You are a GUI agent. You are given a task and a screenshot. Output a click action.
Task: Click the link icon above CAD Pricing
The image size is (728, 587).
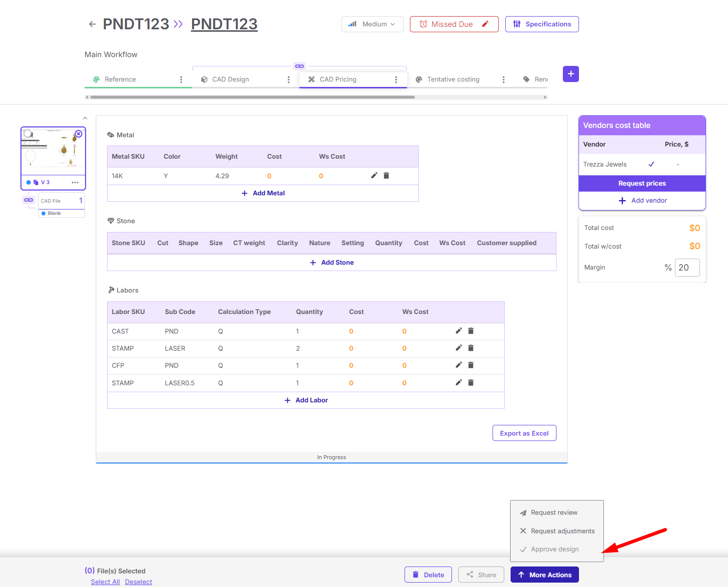tap(300, 66)
